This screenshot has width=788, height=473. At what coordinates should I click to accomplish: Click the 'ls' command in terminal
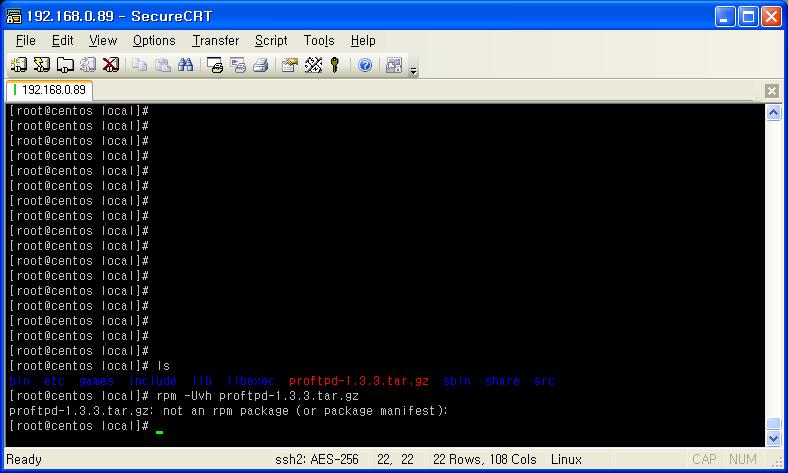point(163,365)
